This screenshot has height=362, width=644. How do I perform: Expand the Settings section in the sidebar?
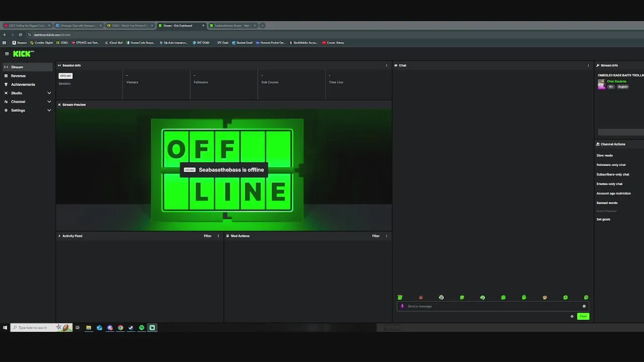[27, 110]
